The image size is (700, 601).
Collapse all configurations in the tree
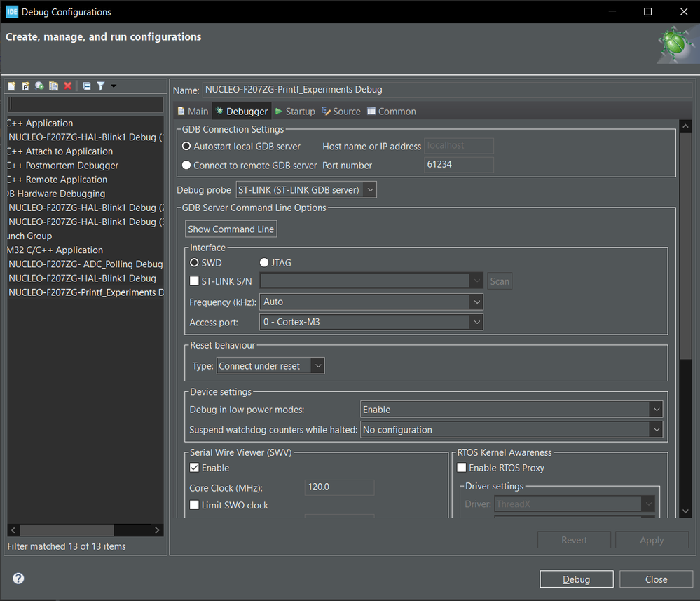click(x=87, y=86)
